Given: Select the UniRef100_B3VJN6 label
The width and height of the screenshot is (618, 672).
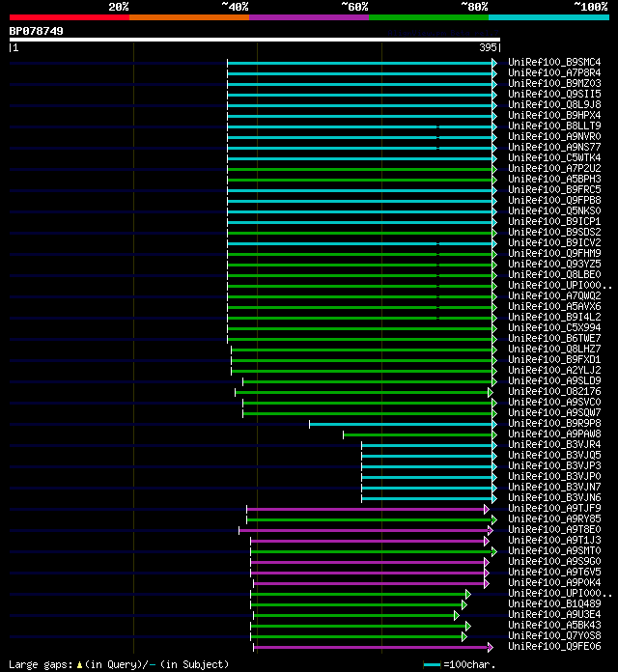Looking at the screenshot, I should pos(554,497).
